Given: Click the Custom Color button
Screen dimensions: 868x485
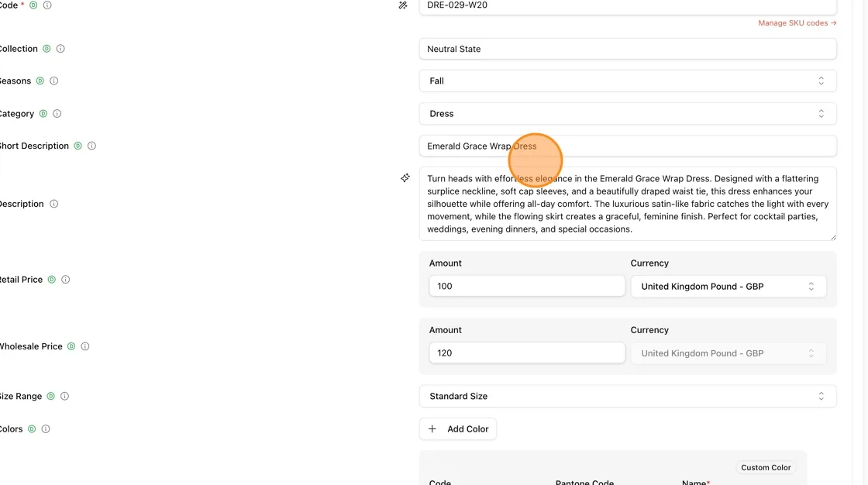Looking at the screenshot, I should coord(766,467).
